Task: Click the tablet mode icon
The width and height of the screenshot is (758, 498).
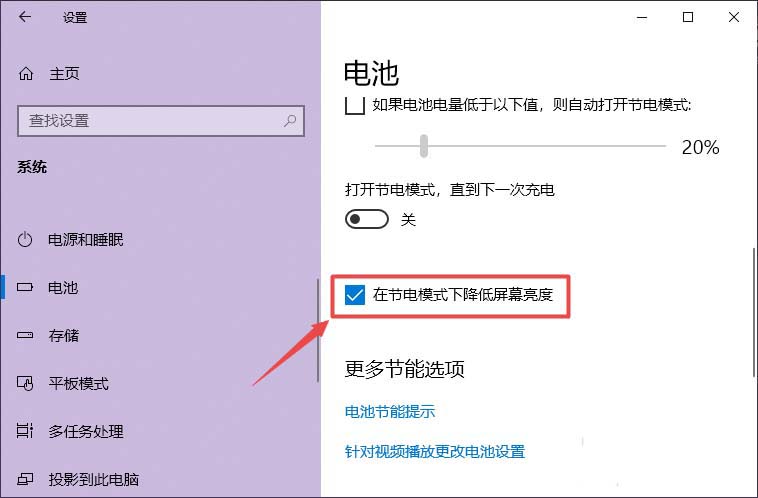Action: point(25,383)
